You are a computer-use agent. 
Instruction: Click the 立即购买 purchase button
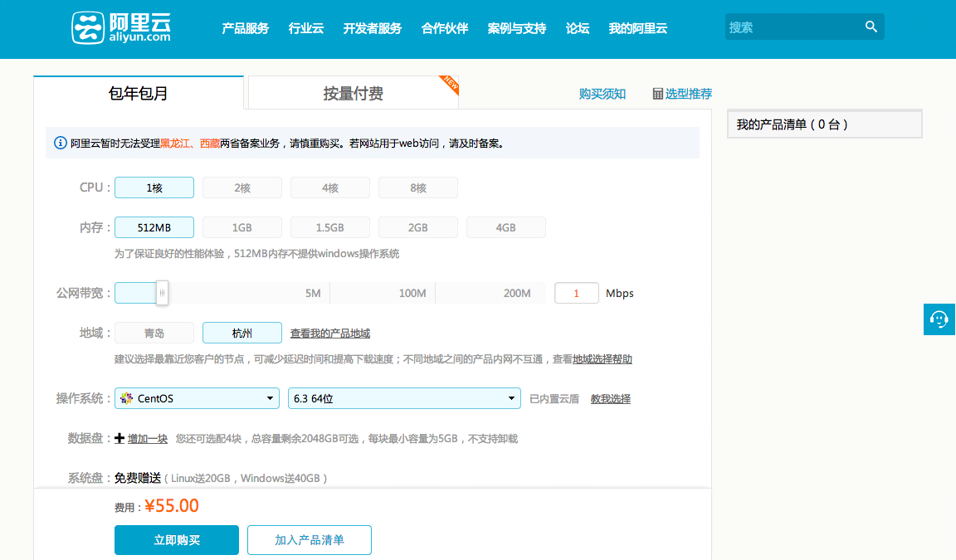pyautogui.click(x=176, y=539)
